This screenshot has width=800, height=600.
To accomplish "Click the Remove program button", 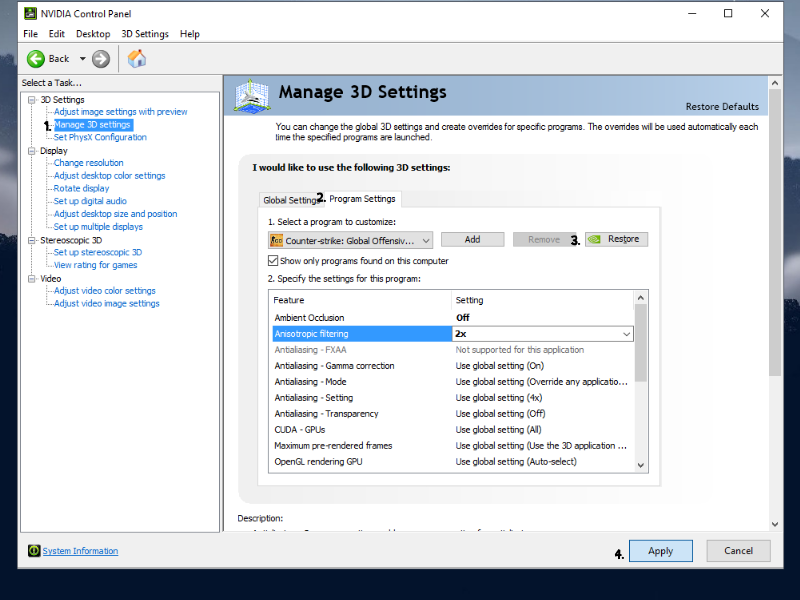I will 544,239.
